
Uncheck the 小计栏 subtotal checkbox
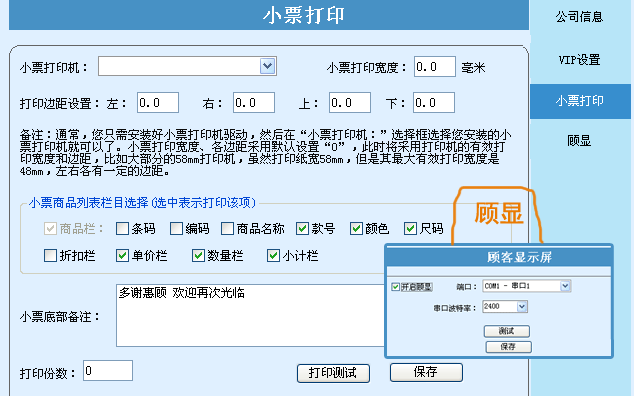[x=273, y=256]
